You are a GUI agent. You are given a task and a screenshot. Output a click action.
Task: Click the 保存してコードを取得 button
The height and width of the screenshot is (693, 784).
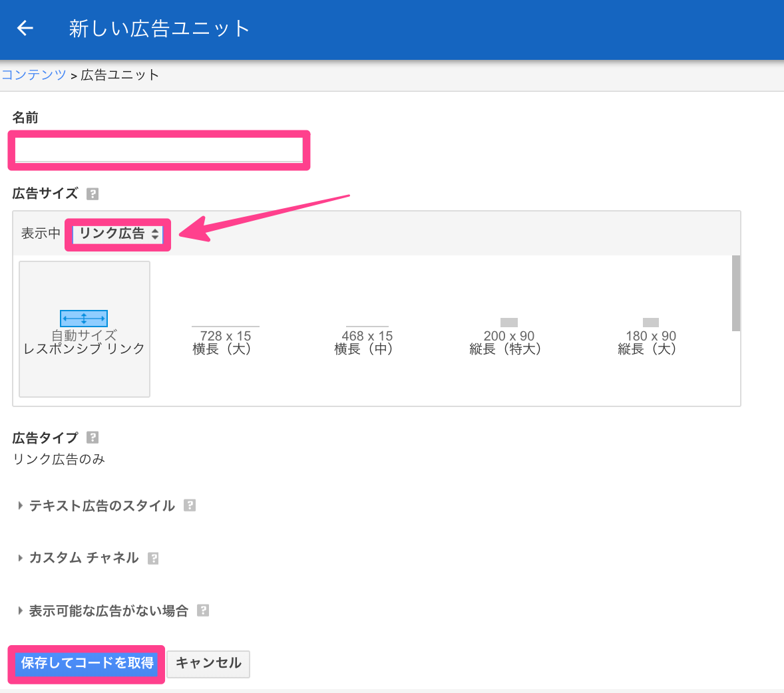point(87,664)
